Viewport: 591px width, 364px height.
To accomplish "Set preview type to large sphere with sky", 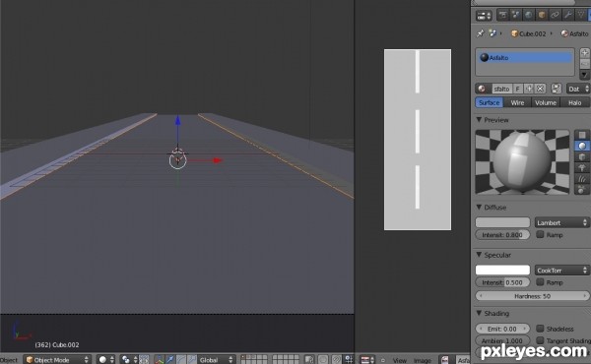I will [582, 189].
